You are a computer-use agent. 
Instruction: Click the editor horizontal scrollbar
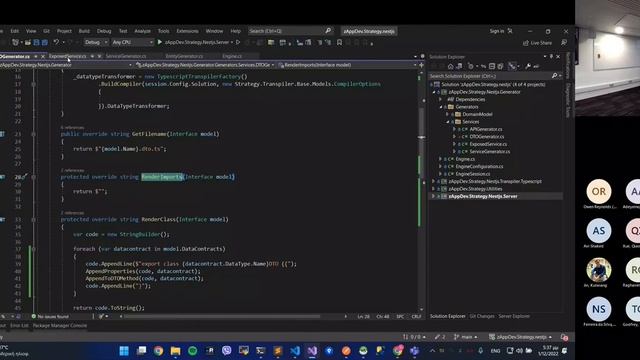coord(222,316)
